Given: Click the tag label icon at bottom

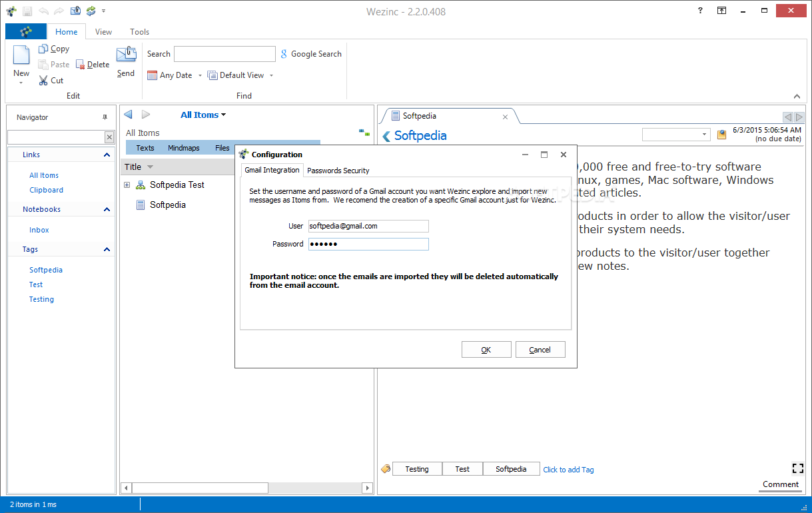Looking at the screenshot, I should (386, 469).
